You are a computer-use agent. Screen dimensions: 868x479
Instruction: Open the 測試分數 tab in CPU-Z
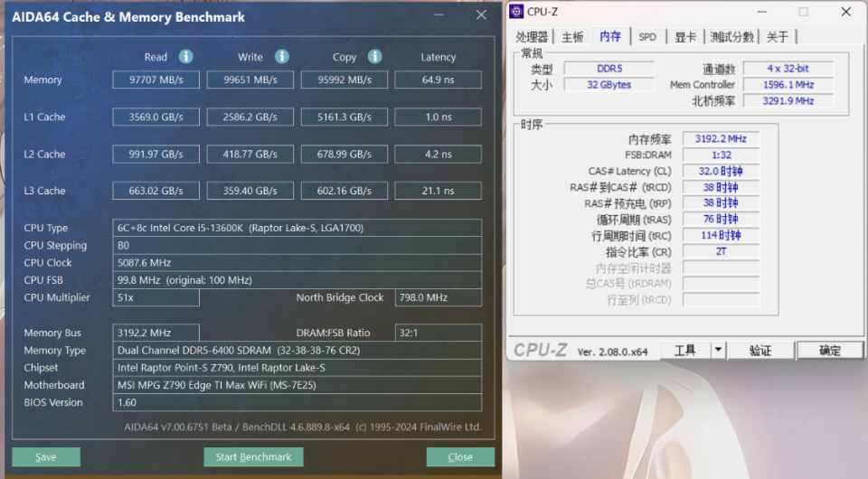click(731, 37)
